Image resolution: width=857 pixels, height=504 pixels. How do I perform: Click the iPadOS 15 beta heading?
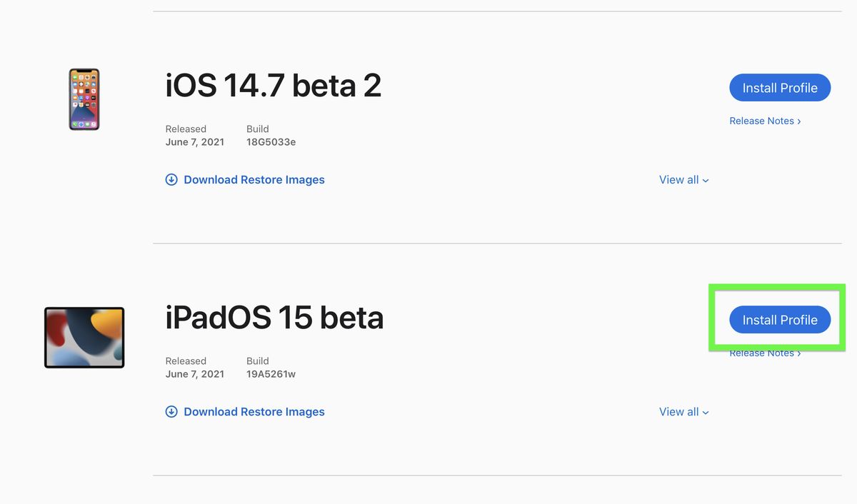(x=274, y=318)
